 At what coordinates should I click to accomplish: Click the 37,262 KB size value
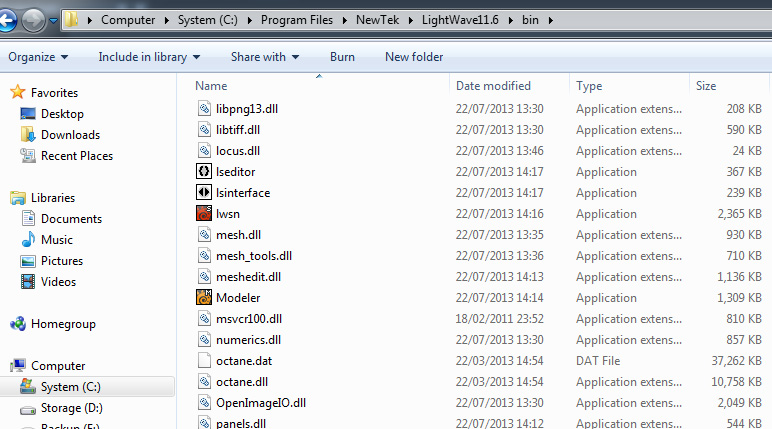pyautogui.click(x=736, y=361)
